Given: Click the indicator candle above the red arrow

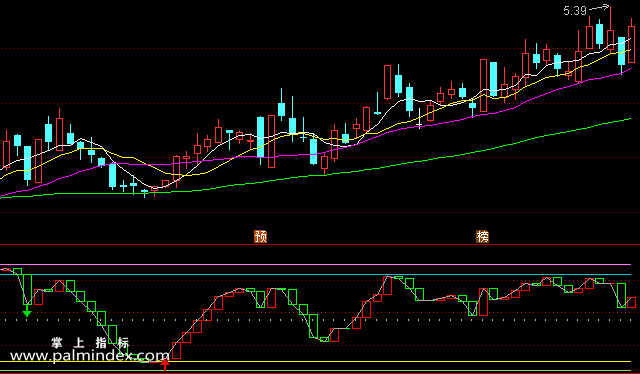Looking at the screenshot, I should (x=176, y=351).
